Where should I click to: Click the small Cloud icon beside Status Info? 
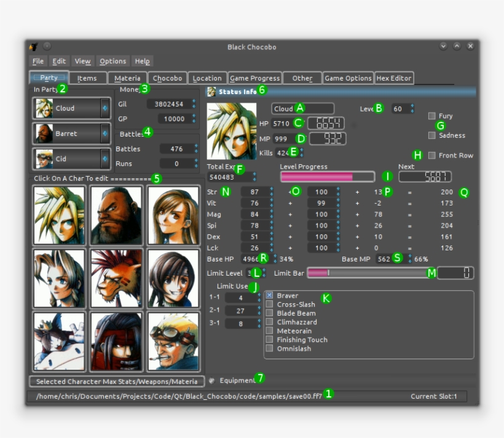tap(211, 92)
